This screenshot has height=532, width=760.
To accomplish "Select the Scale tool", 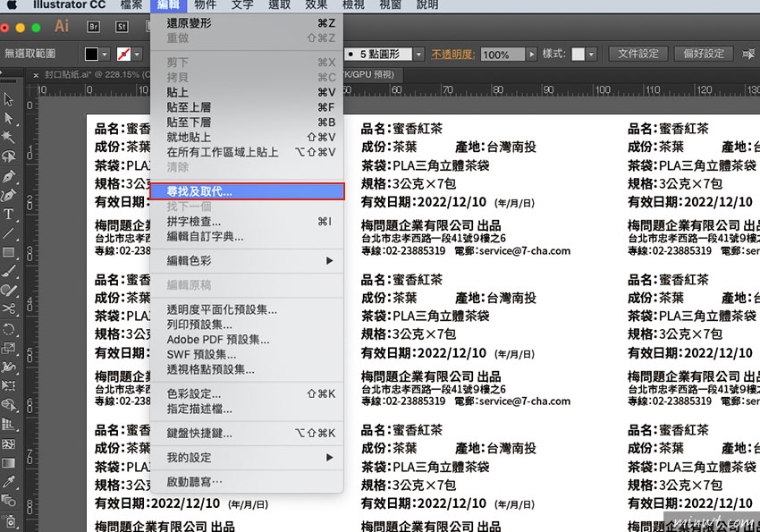I will click(x=8, y=348).
